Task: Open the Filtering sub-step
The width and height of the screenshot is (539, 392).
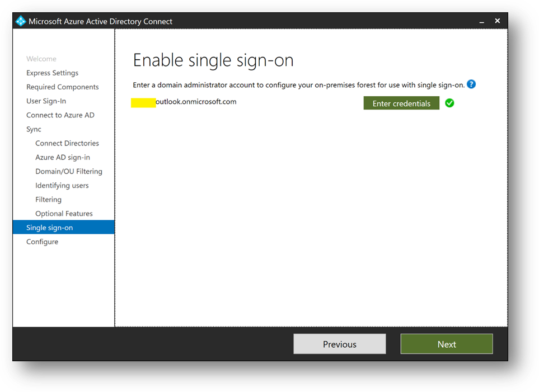Action: (x=49, y=200)
